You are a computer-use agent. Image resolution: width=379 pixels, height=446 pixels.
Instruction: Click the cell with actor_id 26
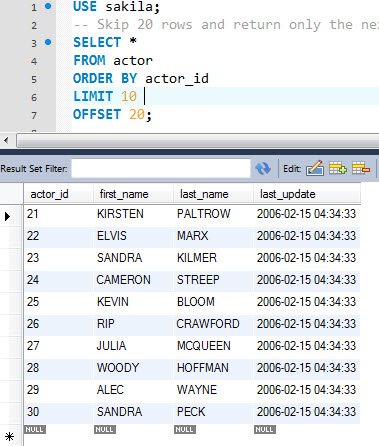click(x=58, y=324)
